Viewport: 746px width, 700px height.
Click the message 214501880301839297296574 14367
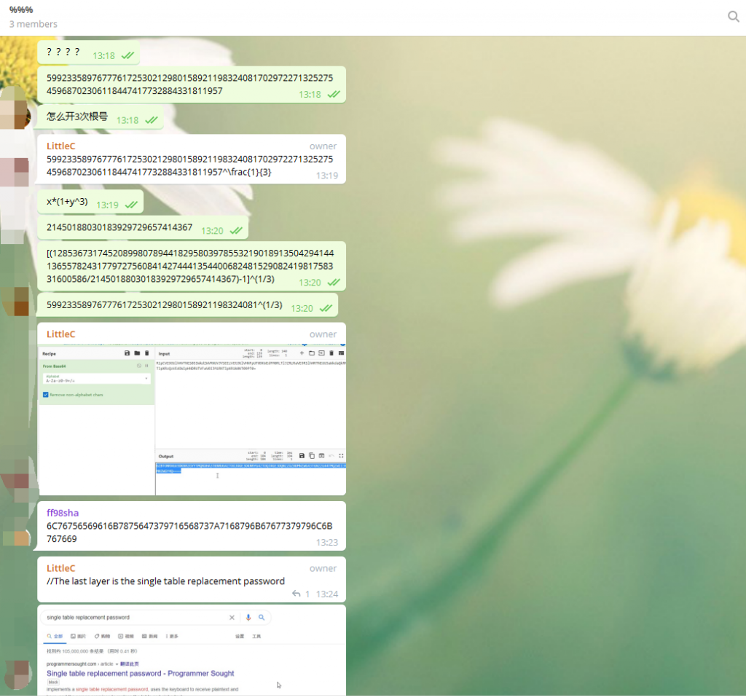(142, 228)
